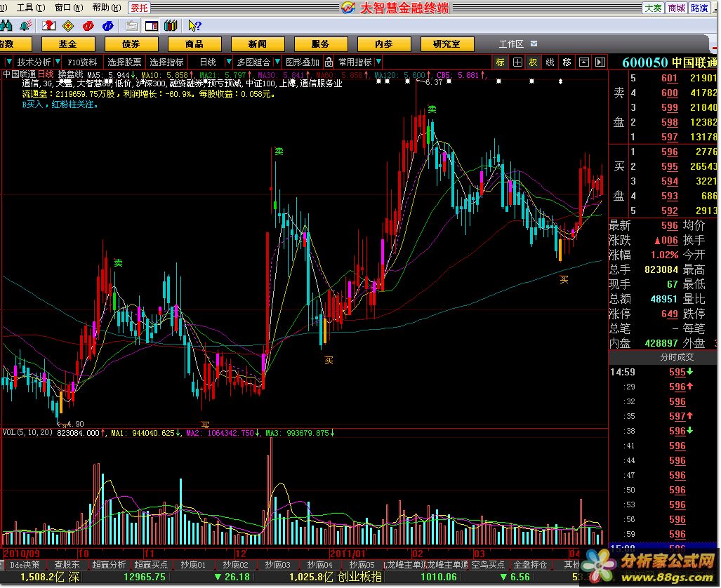The width and height of the screenshot is (721, 588).
Task: Switch to the 服务 tab
Action: (x=321, y=44)
